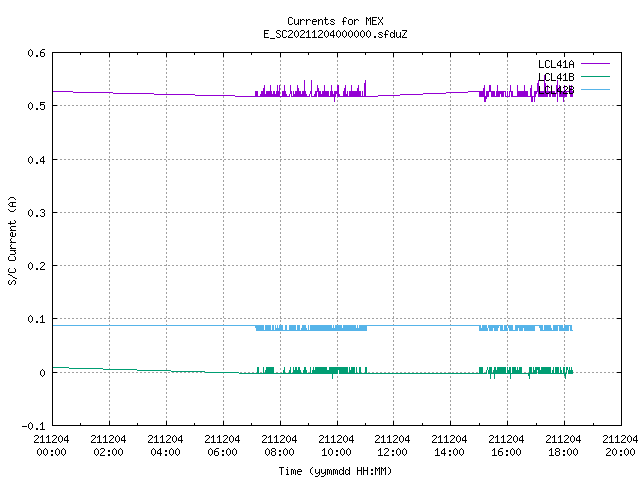Click the LCL41B legend label
640x480 pixels.
pyautogui.click(x=556, y=77)
